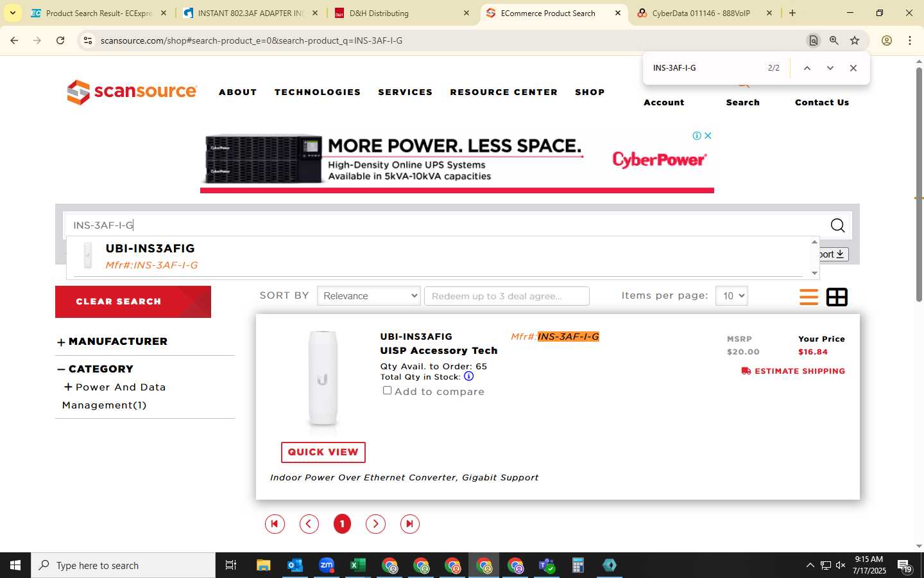The width and height of the screenshot is (924, 578).
Task: Open browser zoom control icon
Action: (x=834, y=40)
